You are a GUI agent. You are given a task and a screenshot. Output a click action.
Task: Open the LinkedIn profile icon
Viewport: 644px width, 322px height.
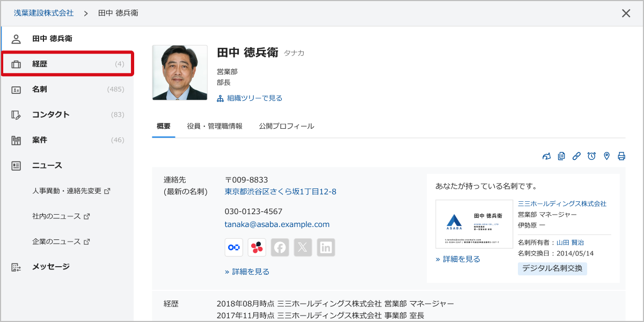coord(326,247)
